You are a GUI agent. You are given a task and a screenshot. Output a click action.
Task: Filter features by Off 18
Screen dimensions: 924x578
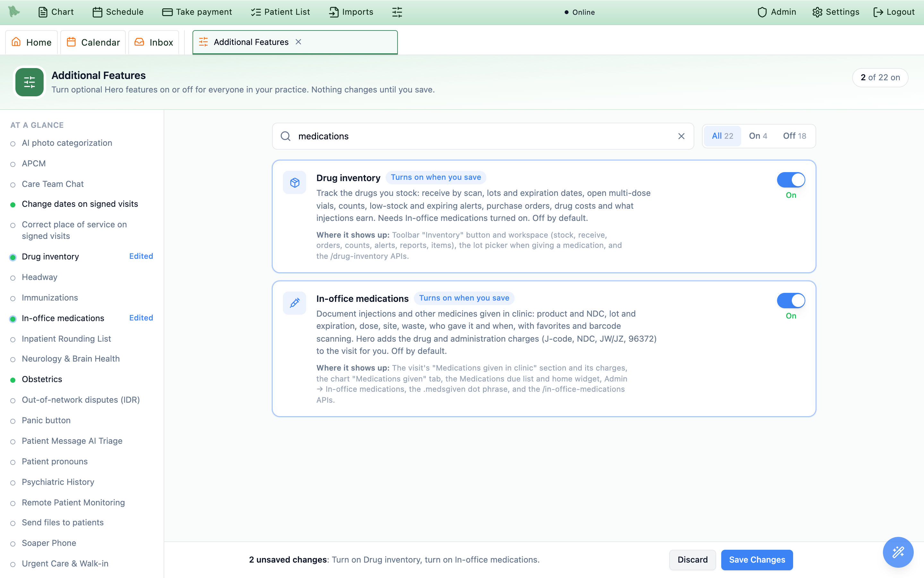pos(795,136)
